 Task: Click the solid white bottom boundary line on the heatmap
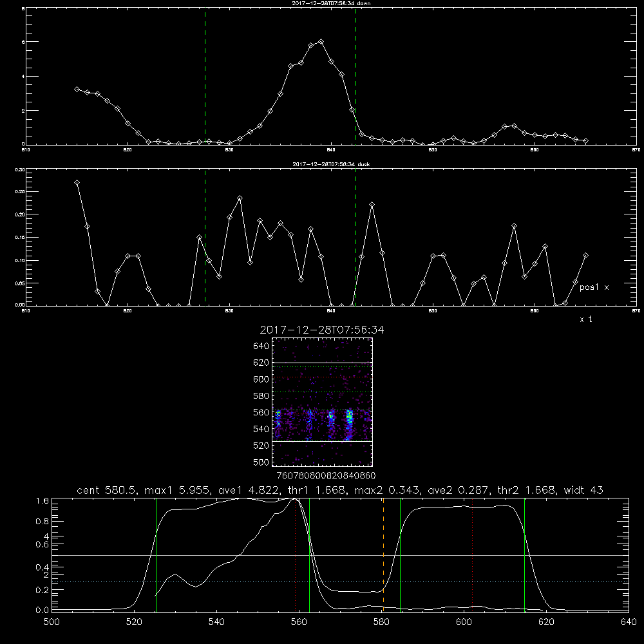tap(322, 441)
